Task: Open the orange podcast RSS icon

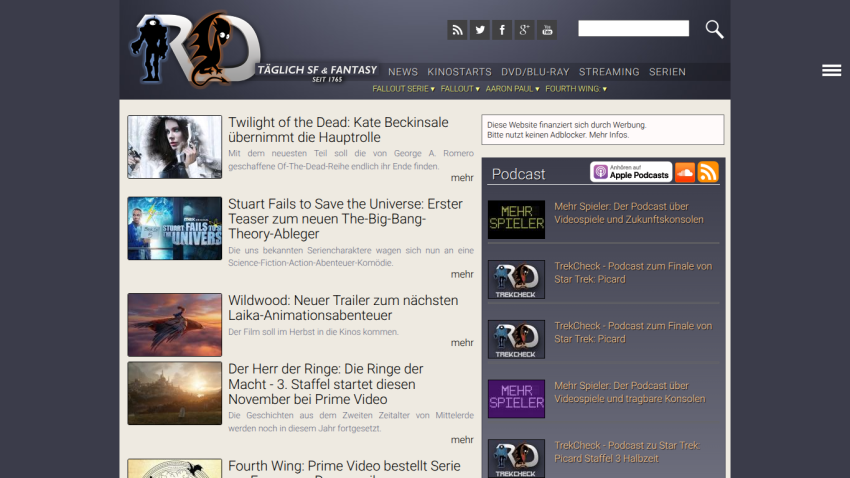Action: click(708, 172)
